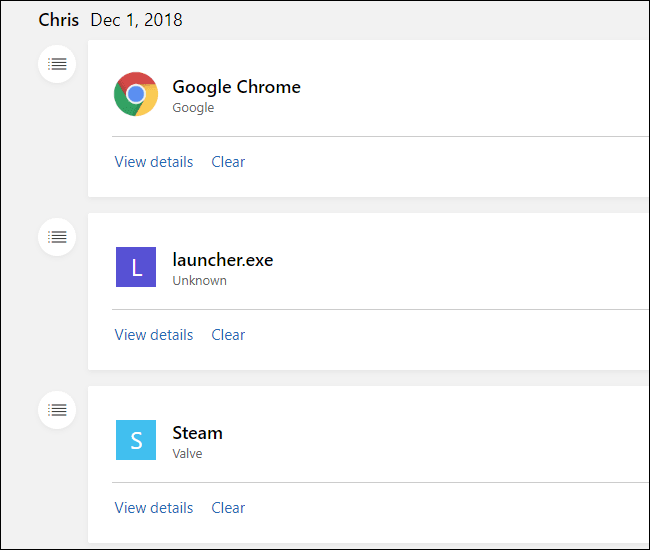Screen dimensions: 650x550
Task: Select the Steam app title
Action: (x=197, y=433)
